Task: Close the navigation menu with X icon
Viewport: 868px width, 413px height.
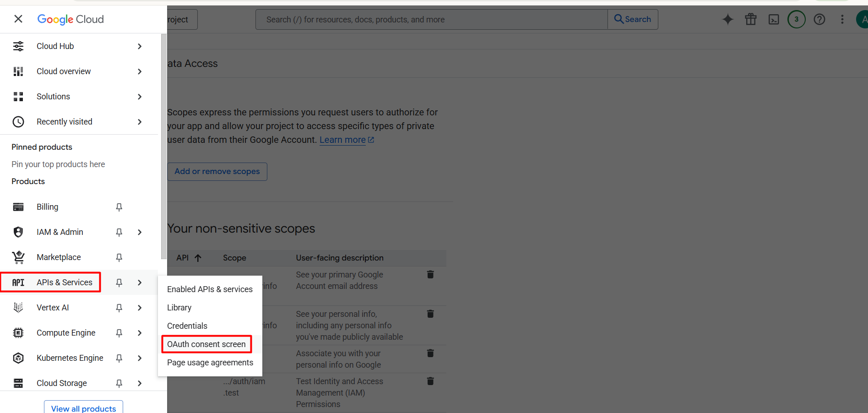Action: pyautogui.click(x=18, y=19)
